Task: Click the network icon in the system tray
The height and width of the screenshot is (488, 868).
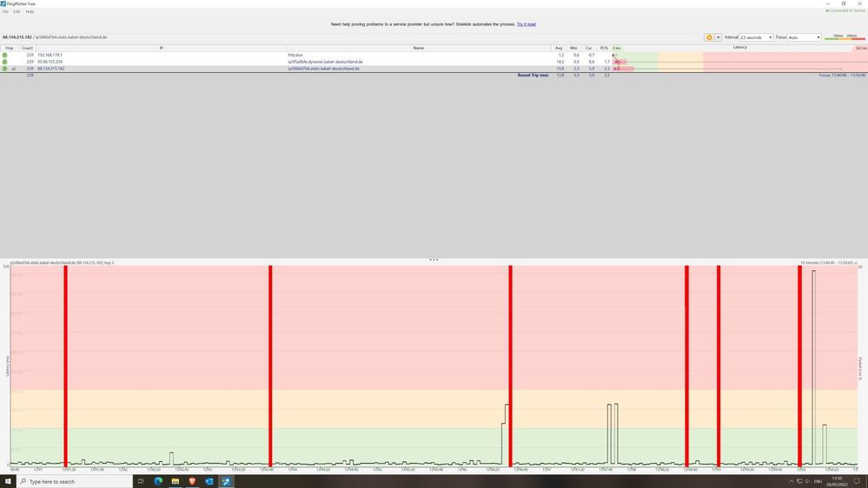Action: 799,481
